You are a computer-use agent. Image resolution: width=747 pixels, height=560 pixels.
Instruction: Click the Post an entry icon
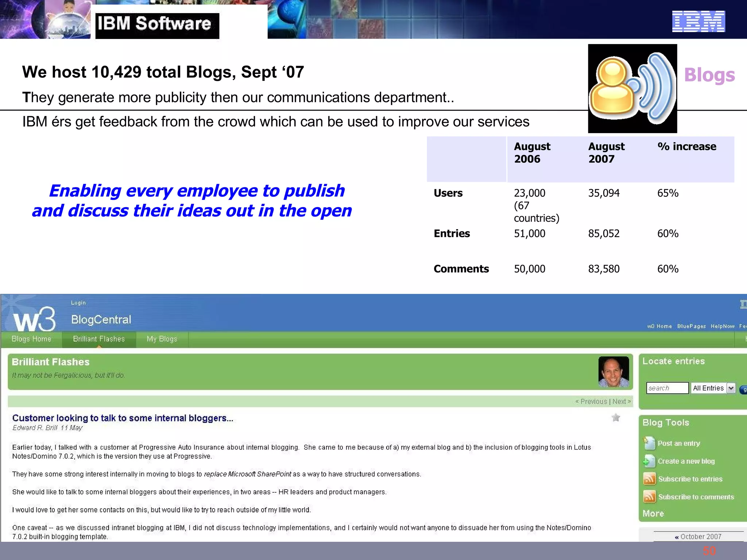(649, 443)
